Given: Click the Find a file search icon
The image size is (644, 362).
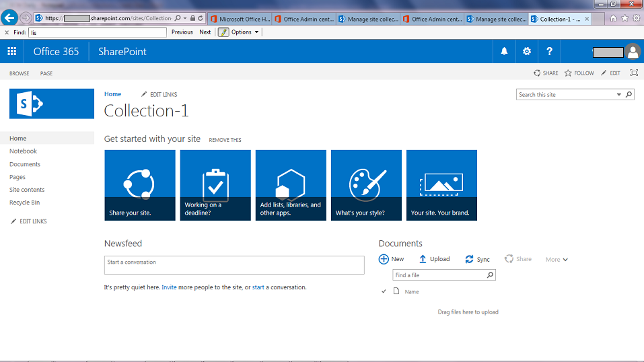Looking at the screenshot, I should coord(490,275).
